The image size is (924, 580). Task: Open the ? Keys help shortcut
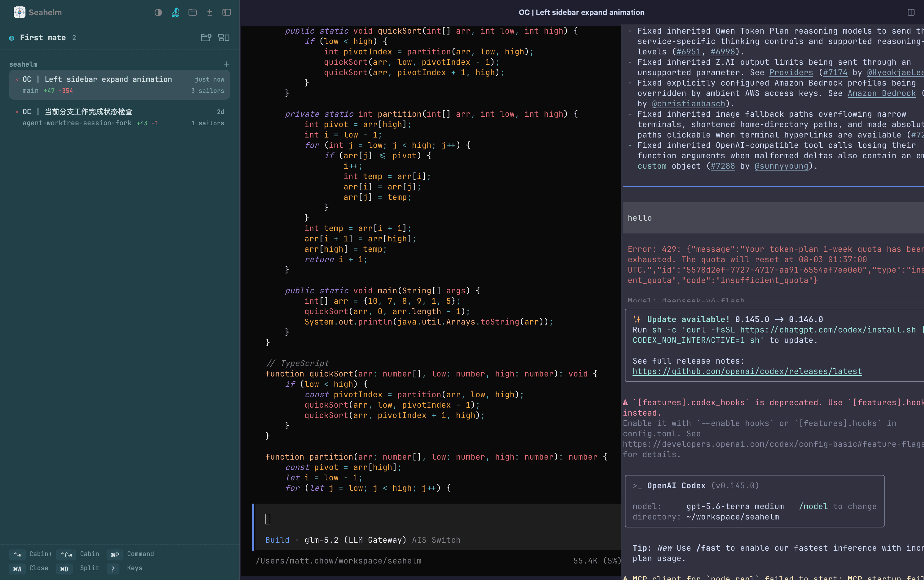click(125, 568)
